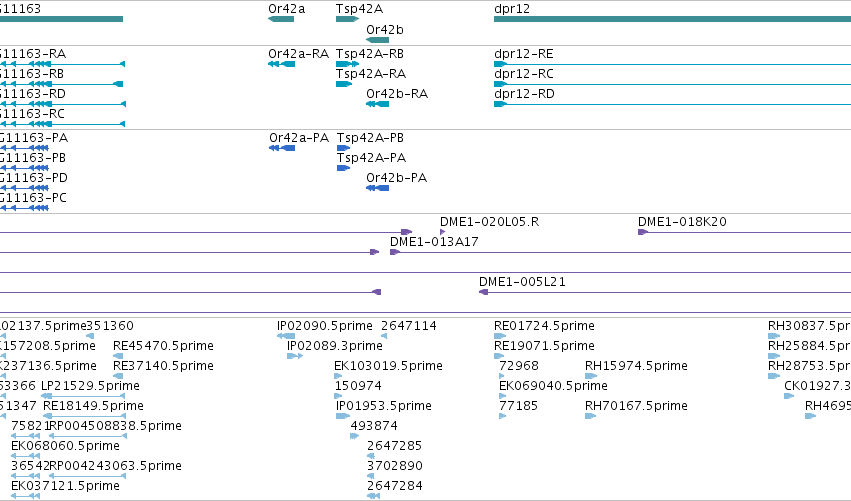
Task: Click the Tsp42A-RB transcript glyph
Action: pos(347,64)
